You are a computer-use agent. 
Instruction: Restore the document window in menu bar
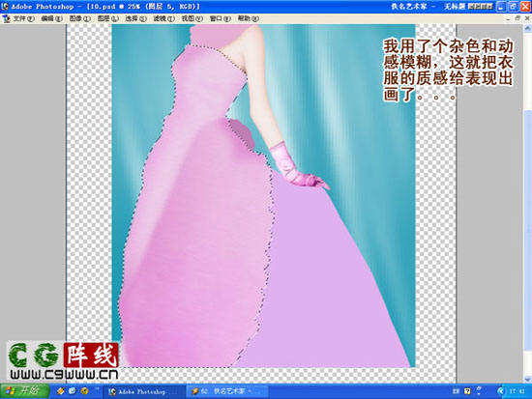click(517, 18)
